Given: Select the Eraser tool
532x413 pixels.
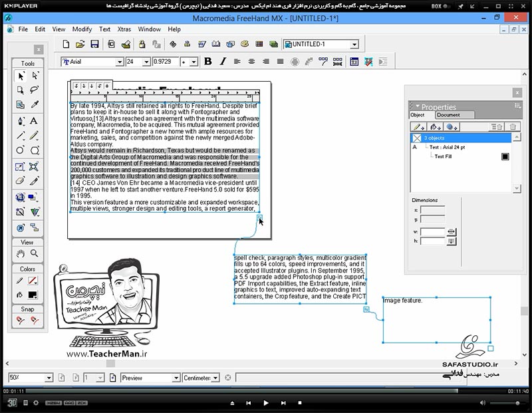Looking at the screenshot, I should [x=21, y=180].
